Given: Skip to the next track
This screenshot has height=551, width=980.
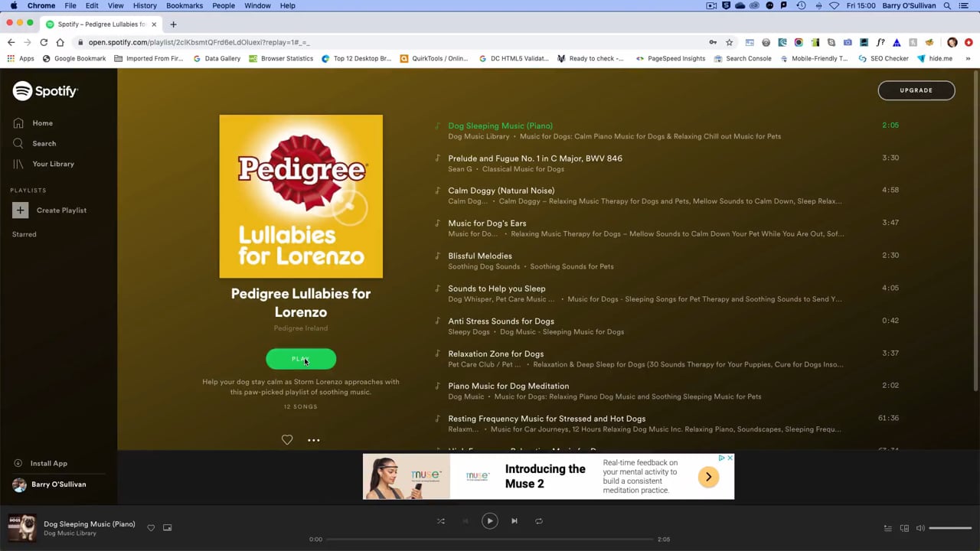Looking at the screenshot, I should coord(514,521).
